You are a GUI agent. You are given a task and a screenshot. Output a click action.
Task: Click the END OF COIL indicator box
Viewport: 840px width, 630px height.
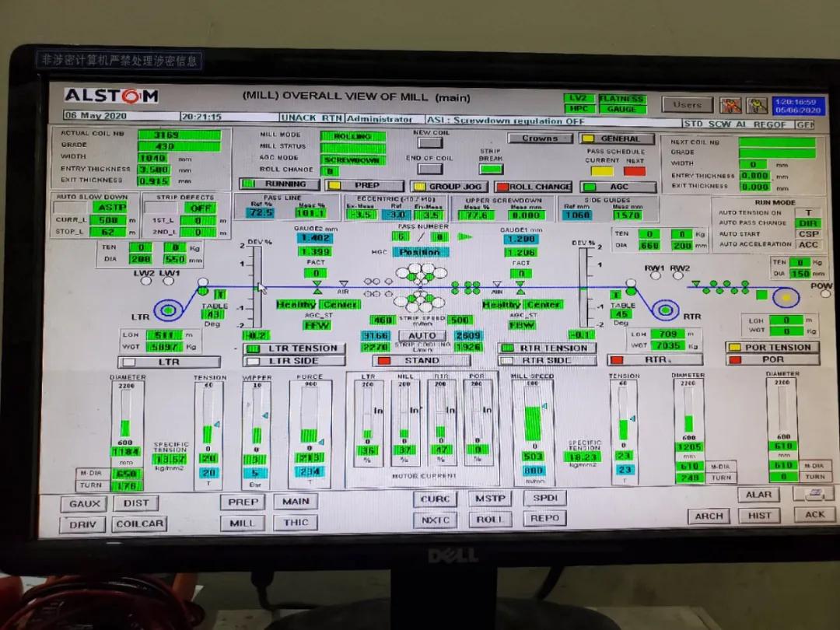click(430, 169)
